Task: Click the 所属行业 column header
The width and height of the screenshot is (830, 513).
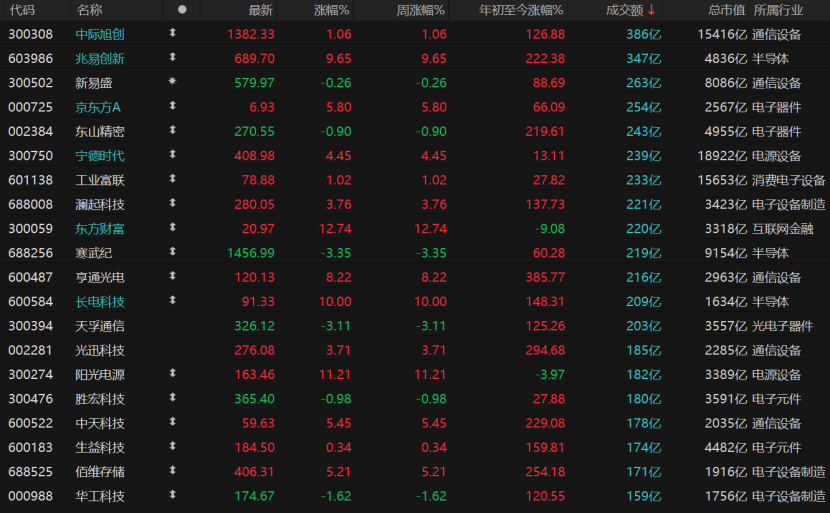Action: pos(778,10)
